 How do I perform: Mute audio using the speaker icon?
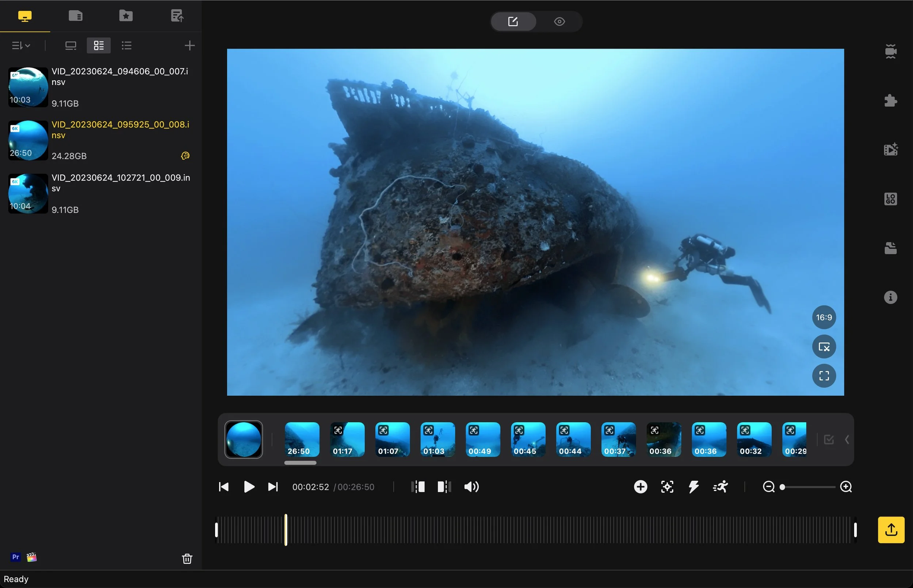(471, 487)
